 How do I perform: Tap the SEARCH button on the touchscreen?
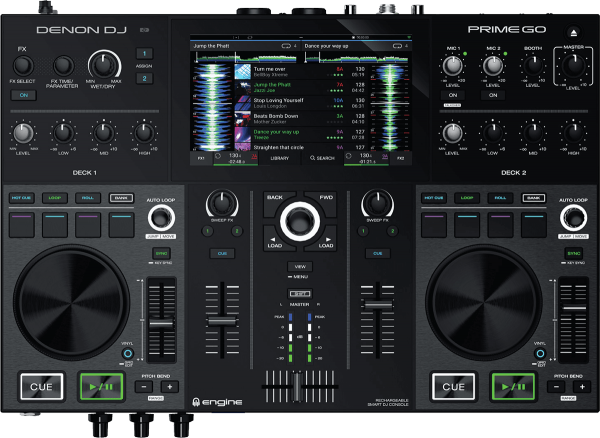tap(323, 158)
